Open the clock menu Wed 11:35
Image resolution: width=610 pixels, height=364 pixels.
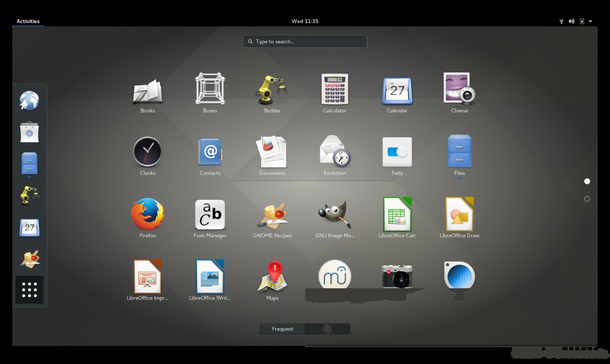point(305,21)
